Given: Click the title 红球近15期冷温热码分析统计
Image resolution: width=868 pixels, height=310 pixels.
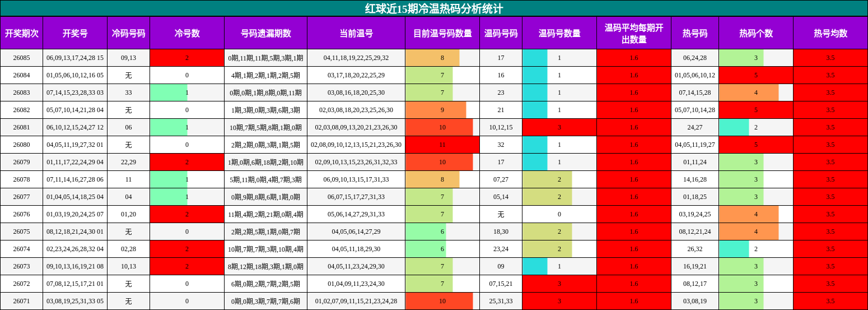Looking at the screenshot, I should pyautogui.click(x=434, y=8).
